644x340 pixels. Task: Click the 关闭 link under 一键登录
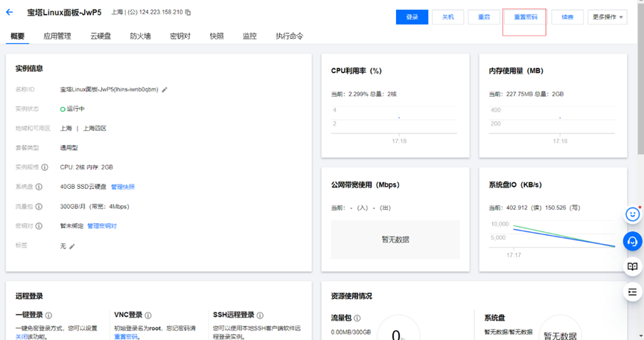22,336
